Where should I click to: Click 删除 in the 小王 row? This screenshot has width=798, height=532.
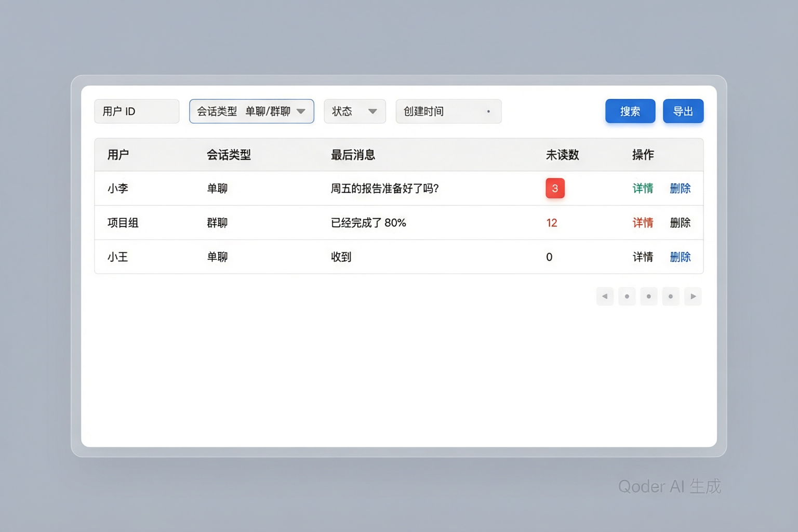(x=680, y=257)
